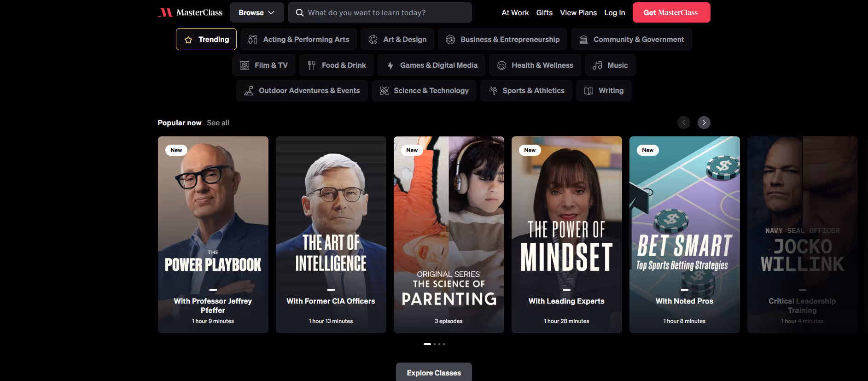Click the Games & Digital Media bolt icon
The height and width of the screenshot is (381, 868).
390,65
